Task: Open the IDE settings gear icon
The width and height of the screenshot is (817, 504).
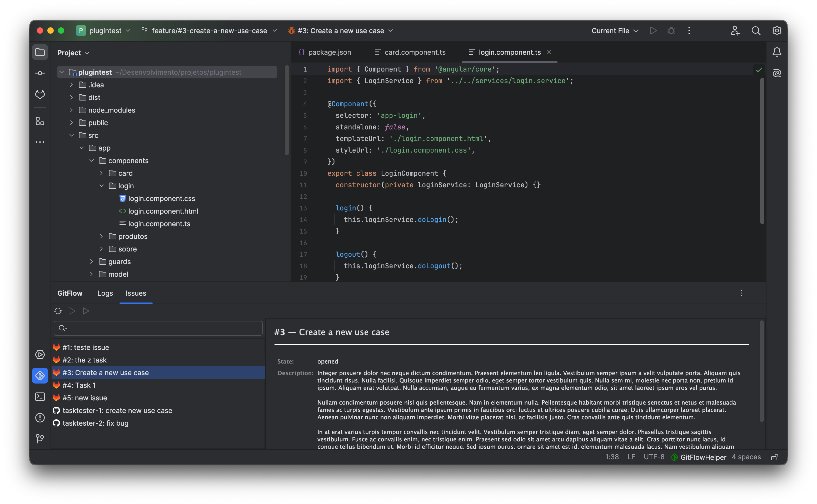Action: pyautogui.click(x=777, y=31)
